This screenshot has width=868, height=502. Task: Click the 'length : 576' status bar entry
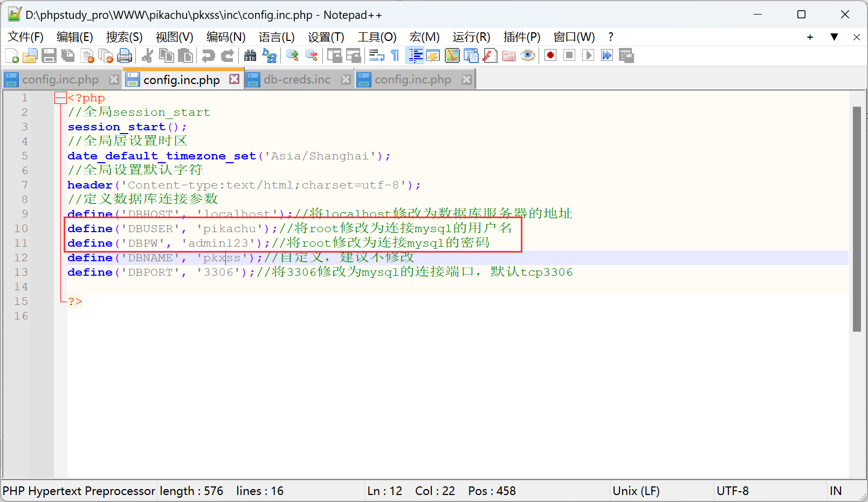pos(191,491)
